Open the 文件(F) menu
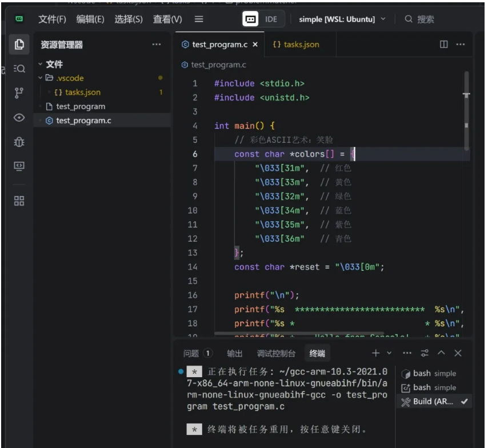The image size is (488, 448). coord(52,19)
